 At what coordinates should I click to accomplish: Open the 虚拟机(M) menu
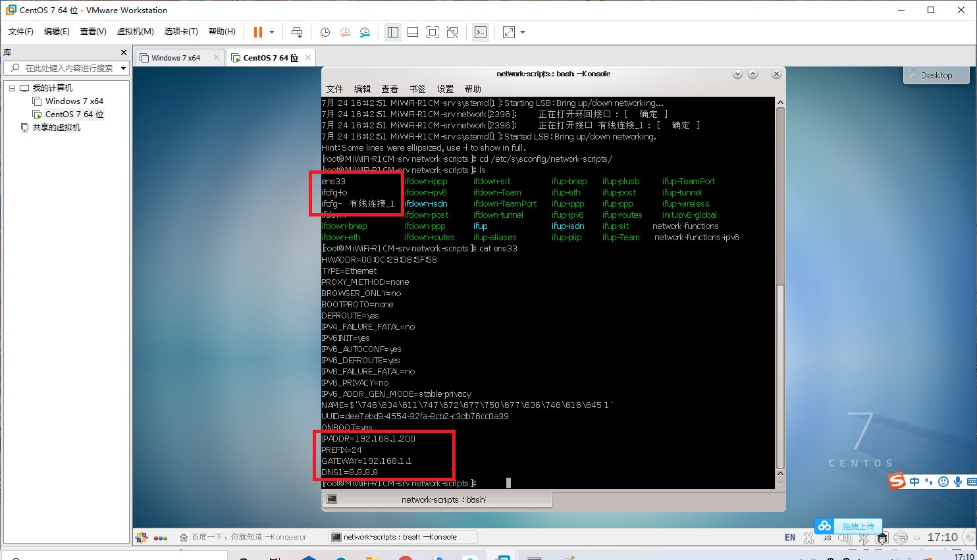tap(135, 32)
